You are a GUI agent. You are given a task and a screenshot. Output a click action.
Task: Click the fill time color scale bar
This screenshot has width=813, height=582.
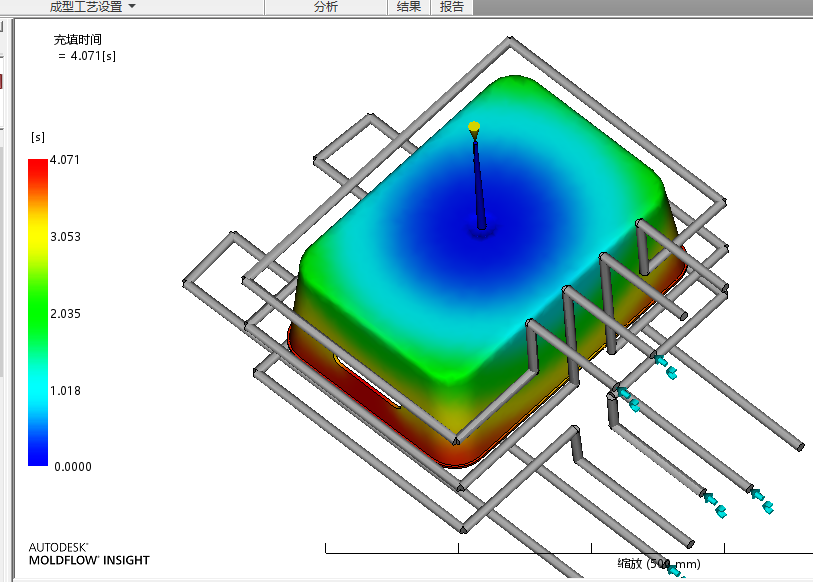38,312
